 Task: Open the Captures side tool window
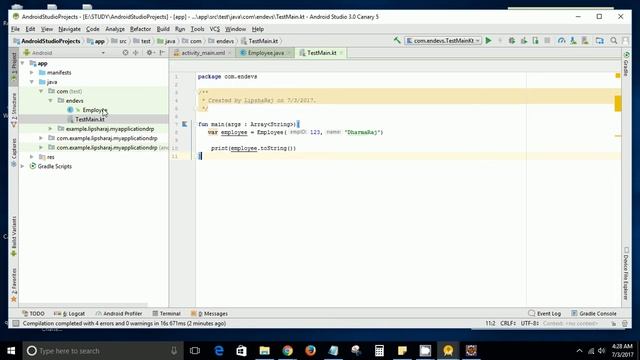[13, 152]
